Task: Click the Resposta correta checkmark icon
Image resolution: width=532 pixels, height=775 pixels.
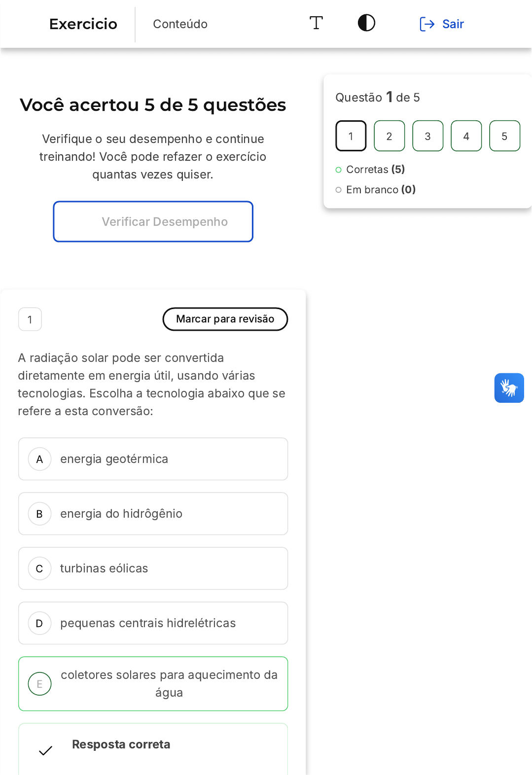Action: click(x=45, y=750)
